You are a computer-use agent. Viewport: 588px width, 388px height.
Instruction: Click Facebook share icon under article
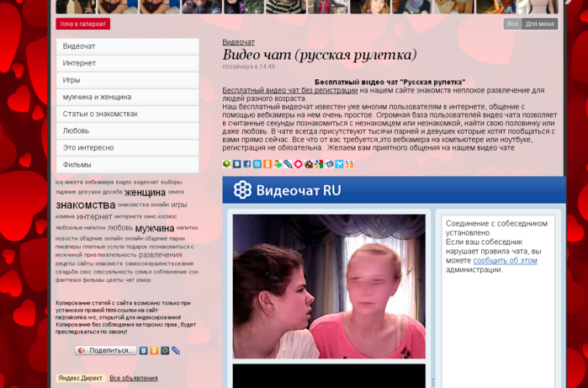[246, 164]
